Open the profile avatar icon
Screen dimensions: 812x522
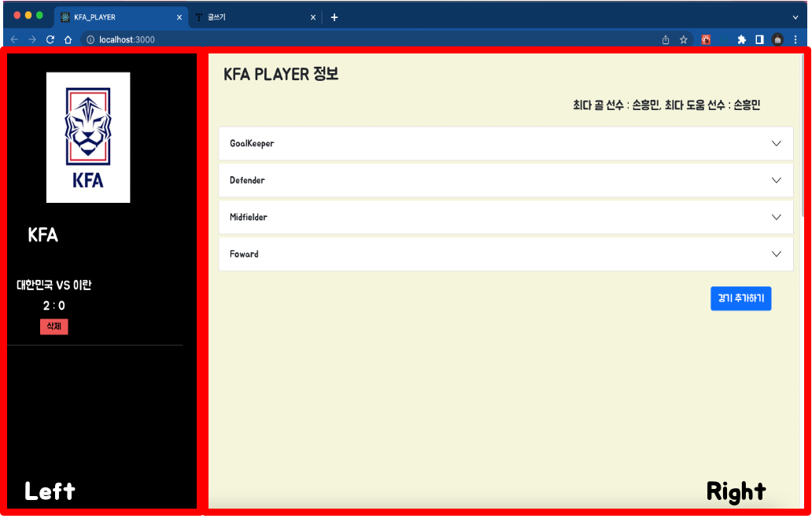(777, 40)
